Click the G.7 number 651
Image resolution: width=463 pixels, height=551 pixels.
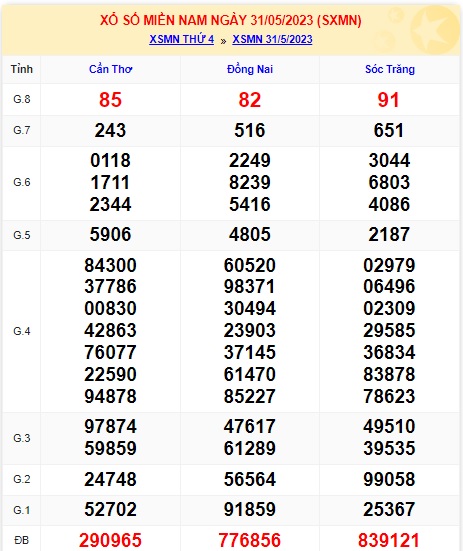coord(389,130)
